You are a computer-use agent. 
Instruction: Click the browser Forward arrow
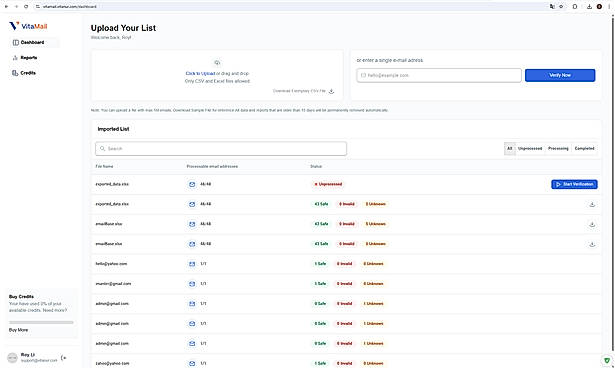tap(16, 7)
